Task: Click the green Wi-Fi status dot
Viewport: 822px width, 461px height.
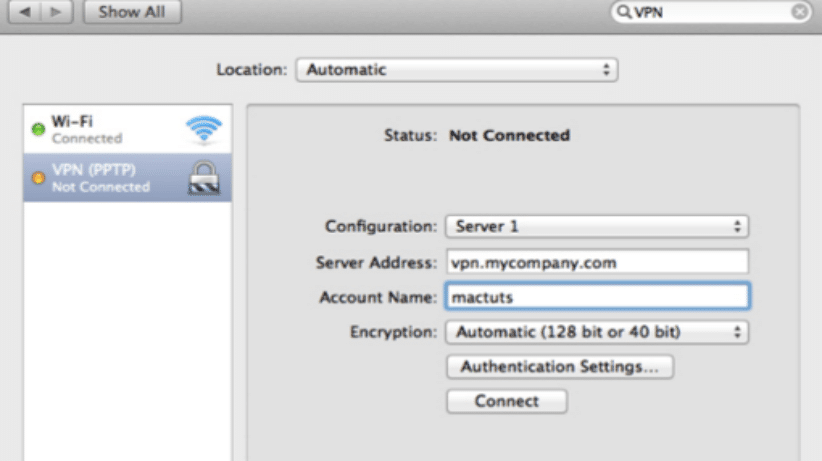Action: pos(38,129)
